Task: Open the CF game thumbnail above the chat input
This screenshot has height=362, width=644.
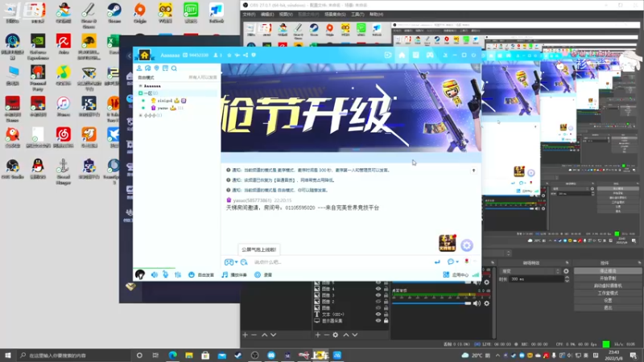Action: coord(448,243)
